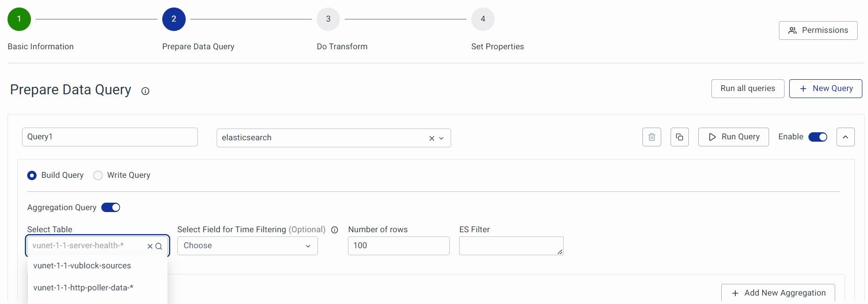Choose vunet-1-1-vublock-sources from the table list

[x=82, y=266]
